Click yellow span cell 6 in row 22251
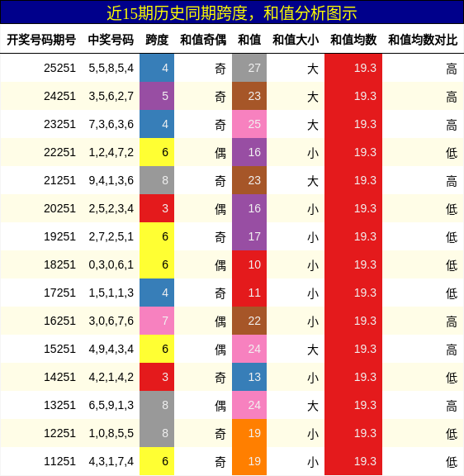This screenshot has height=476, width=464. pos(157,152)
